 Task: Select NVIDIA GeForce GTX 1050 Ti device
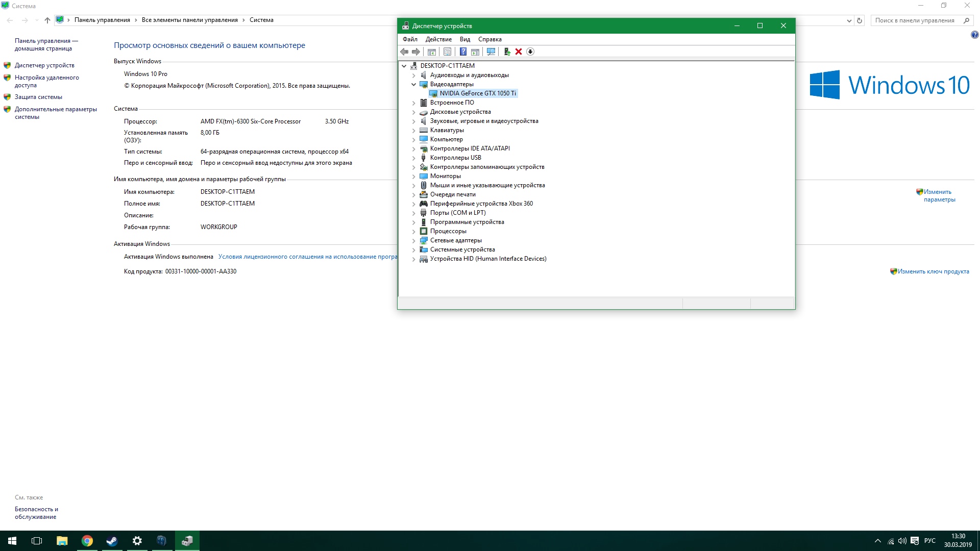click(478, 93)
